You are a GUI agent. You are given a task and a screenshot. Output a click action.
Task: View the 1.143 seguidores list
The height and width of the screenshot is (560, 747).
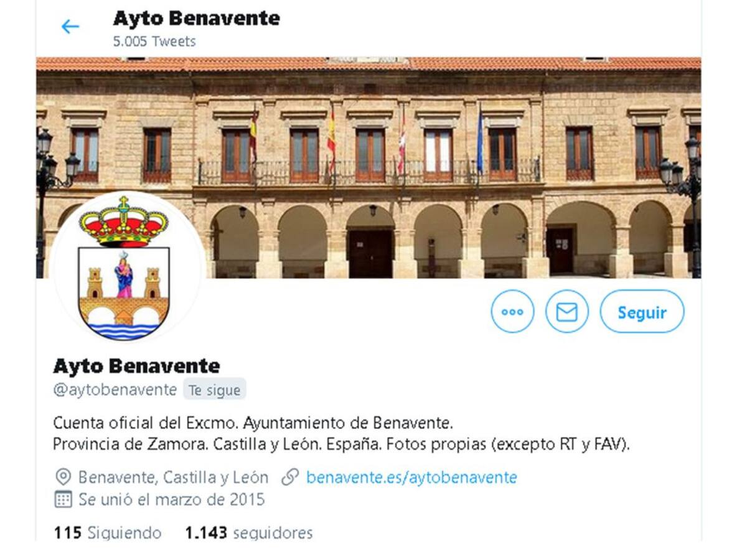coord(249,533)
